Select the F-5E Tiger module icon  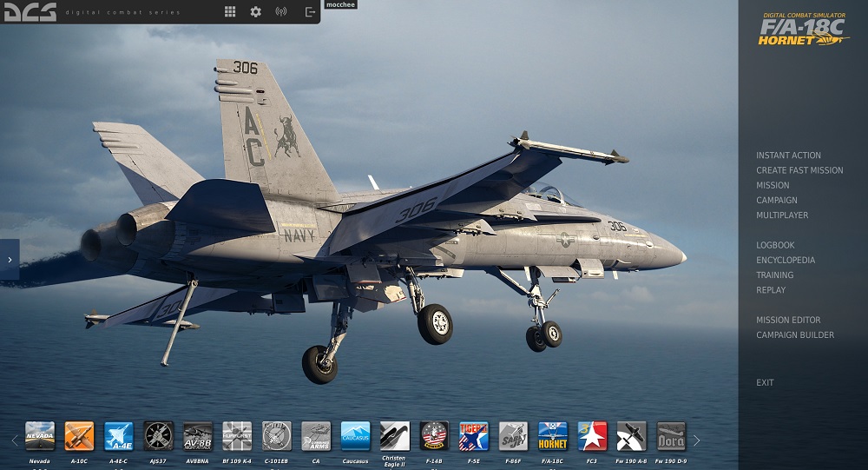tap(474, 436)
